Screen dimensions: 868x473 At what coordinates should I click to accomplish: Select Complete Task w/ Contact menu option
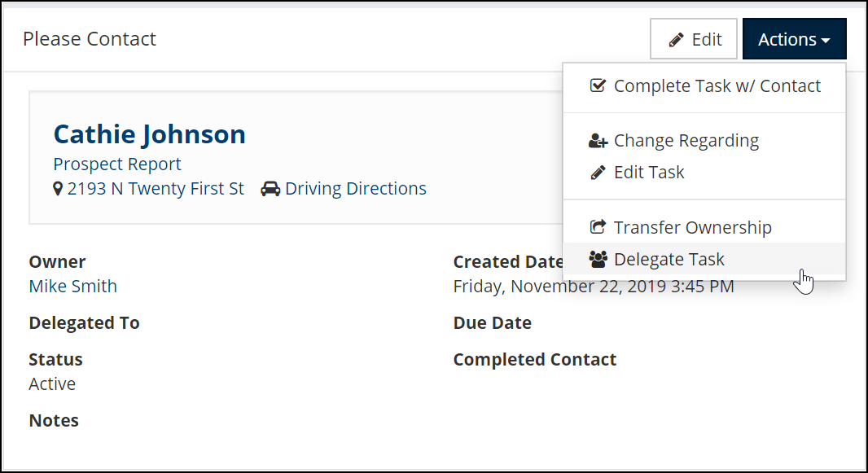[x=704, y=86]
